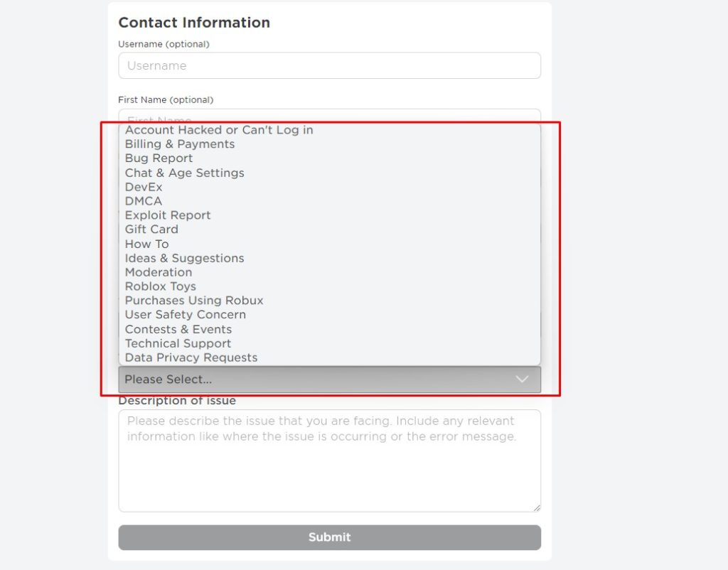Select "Purchases Using Robux" option
728x570 pixels.
193,301
